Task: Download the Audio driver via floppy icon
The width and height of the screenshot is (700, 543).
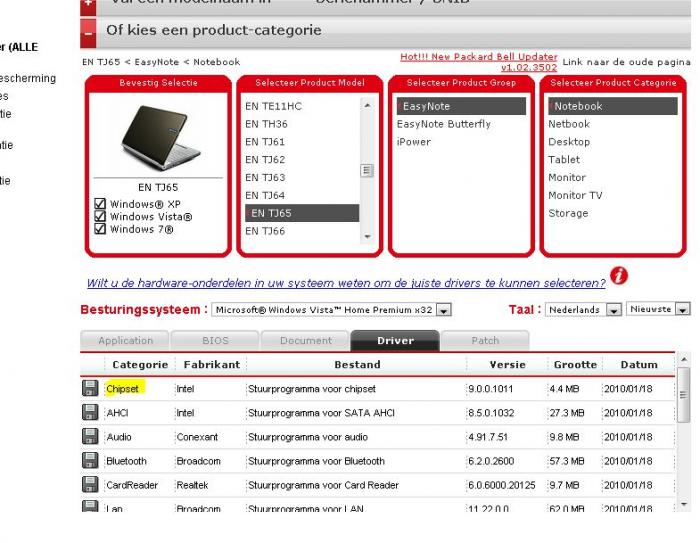Action: pos(90,436)
